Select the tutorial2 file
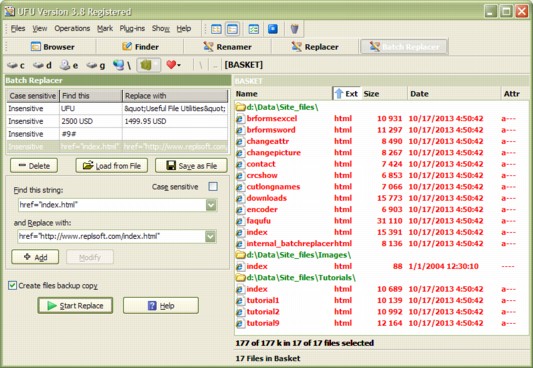Viewport: 533px width, 368px height. 381,312
